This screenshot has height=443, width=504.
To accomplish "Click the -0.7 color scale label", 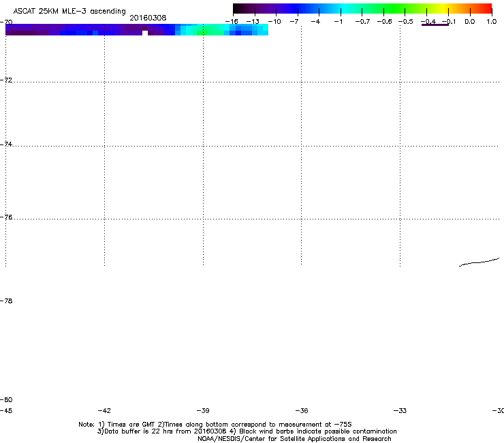I will click(x=362, y=22).
